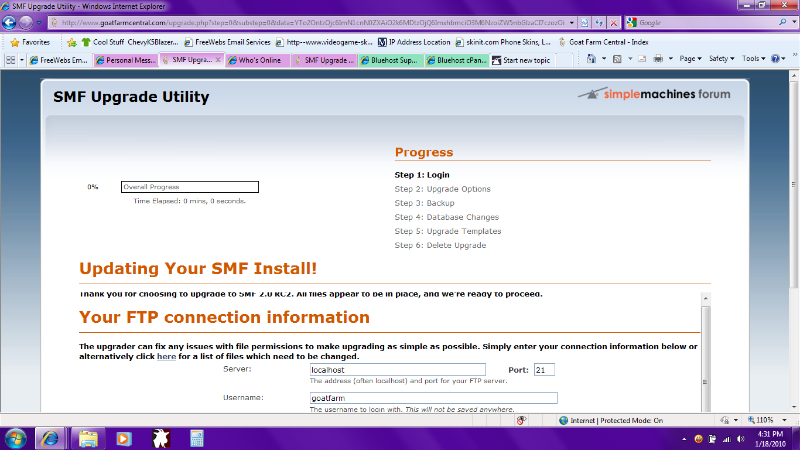Click the Port field showing 21
The image size is (800, 450).
coord(544,369)
